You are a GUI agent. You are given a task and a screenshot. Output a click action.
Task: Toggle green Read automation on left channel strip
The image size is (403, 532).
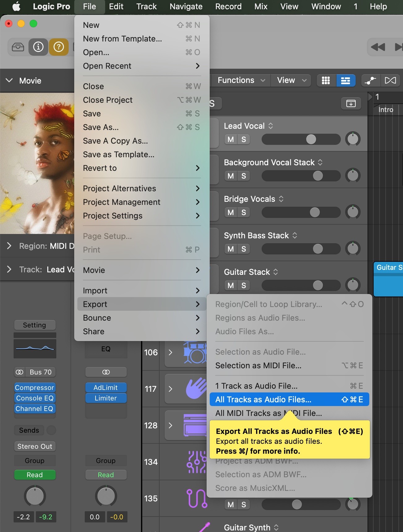[x=35, y=475]
